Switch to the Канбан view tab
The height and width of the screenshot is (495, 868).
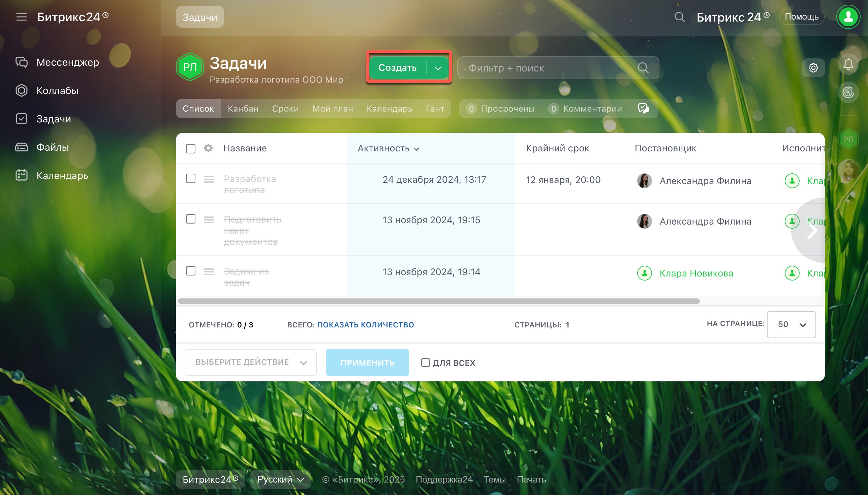coord(243,109)
